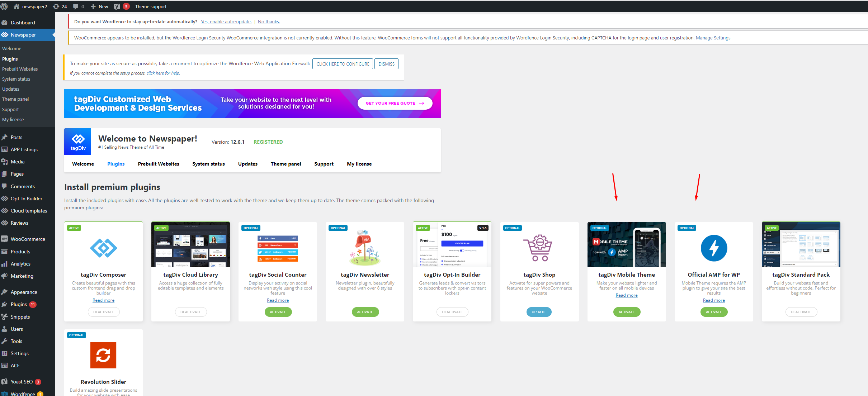868x396 pixels.
Task: Switch to Prebuilt Websites tab
Action: 159,164
